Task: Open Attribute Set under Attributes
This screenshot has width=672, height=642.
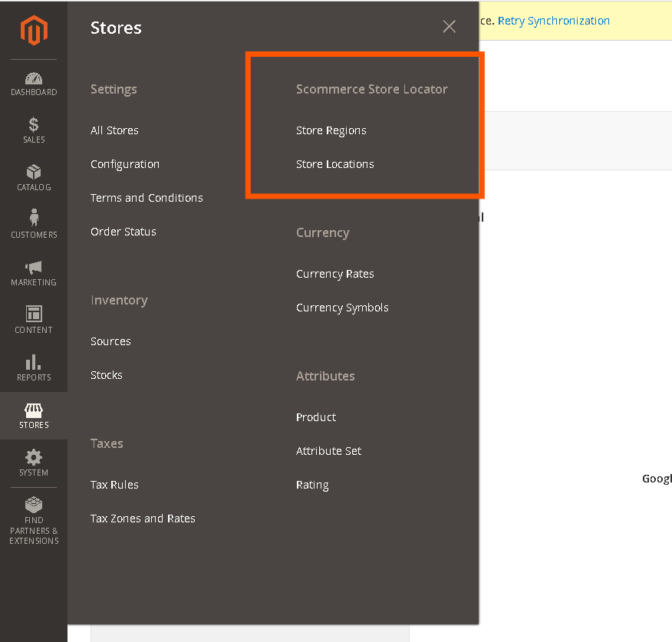Action: tap(328, 451)
